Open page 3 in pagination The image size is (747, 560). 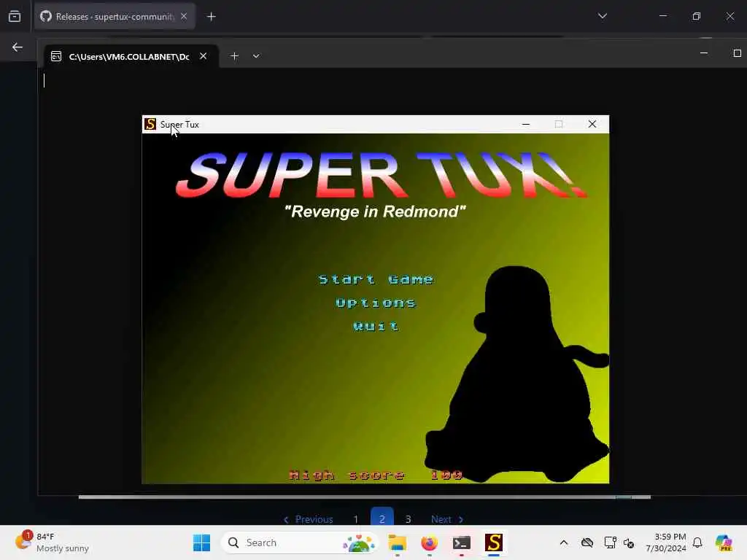tap(409, 519)
